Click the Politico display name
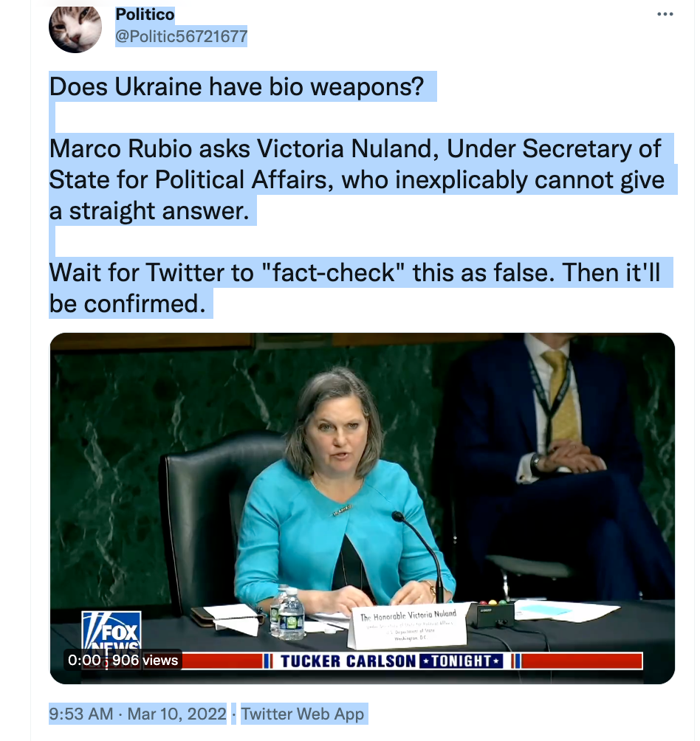Image resolution: width=700 pixels, height=741 pixels. pyautogui.click(x=145, y=15)
